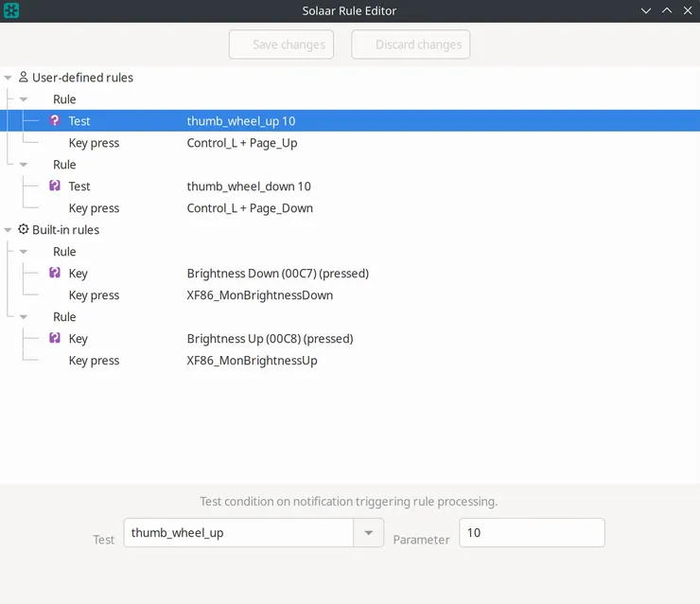700x604 pixels.
Task: Click the Solaar app icon in title bar
Action: tap(11, 10)
